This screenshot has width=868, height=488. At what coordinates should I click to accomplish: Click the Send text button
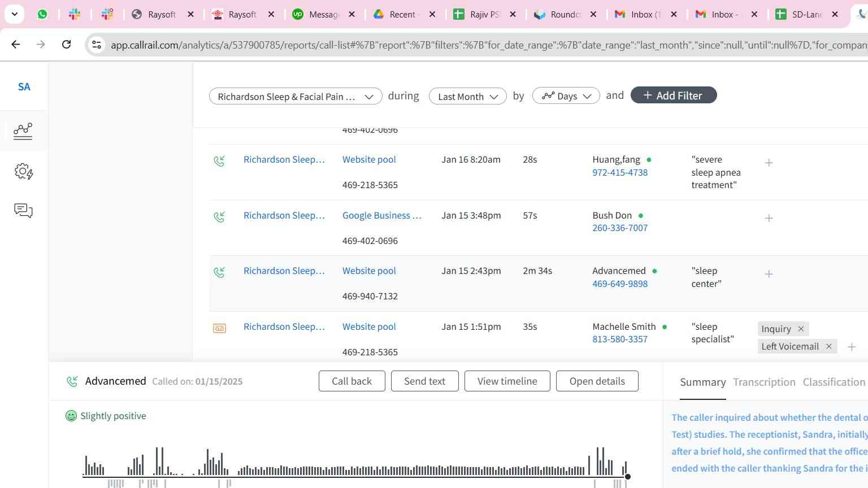point(425,381)
